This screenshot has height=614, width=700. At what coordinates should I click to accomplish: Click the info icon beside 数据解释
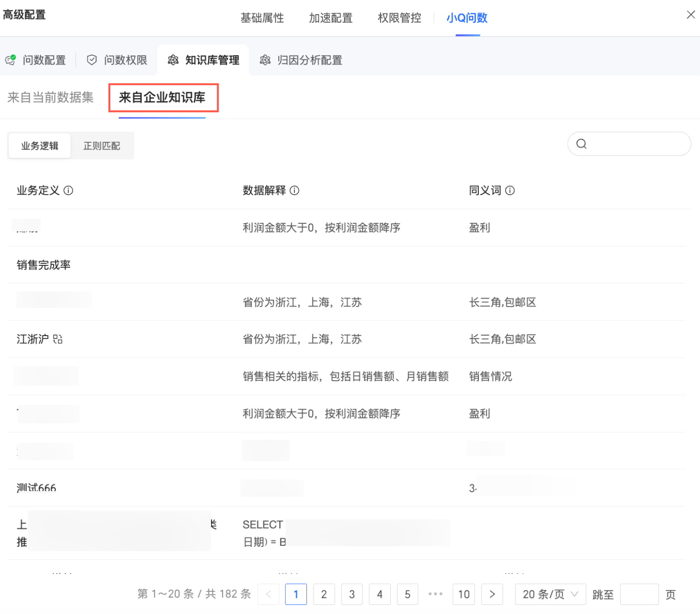tap(295, 191)
